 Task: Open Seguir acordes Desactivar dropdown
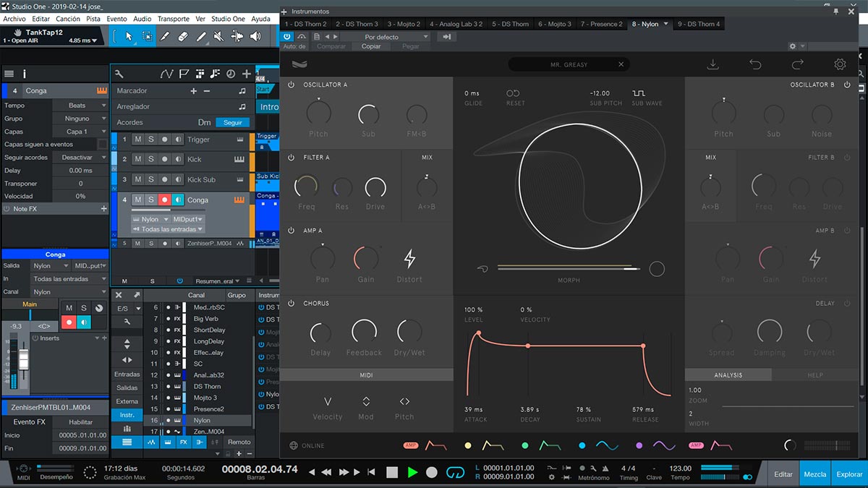tap(80, 157)
